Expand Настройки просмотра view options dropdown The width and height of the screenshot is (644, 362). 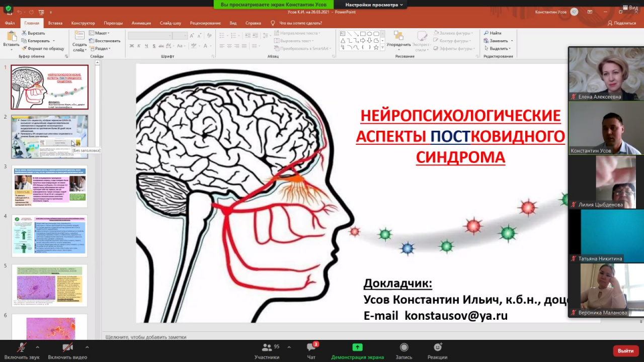(x=374, y=5)
